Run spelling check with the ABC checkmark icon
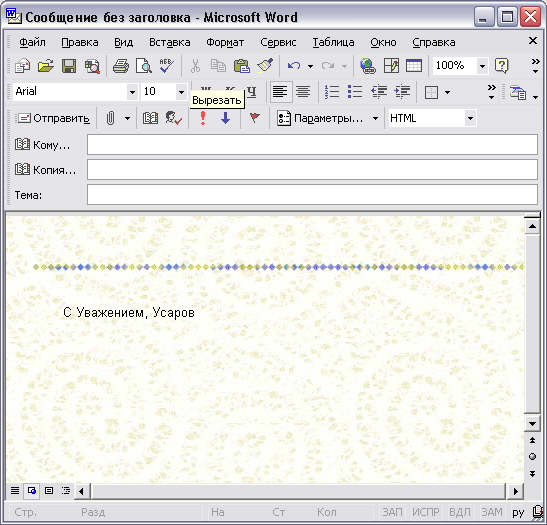The height and width of the screenshot is (525, 547). 167,66
